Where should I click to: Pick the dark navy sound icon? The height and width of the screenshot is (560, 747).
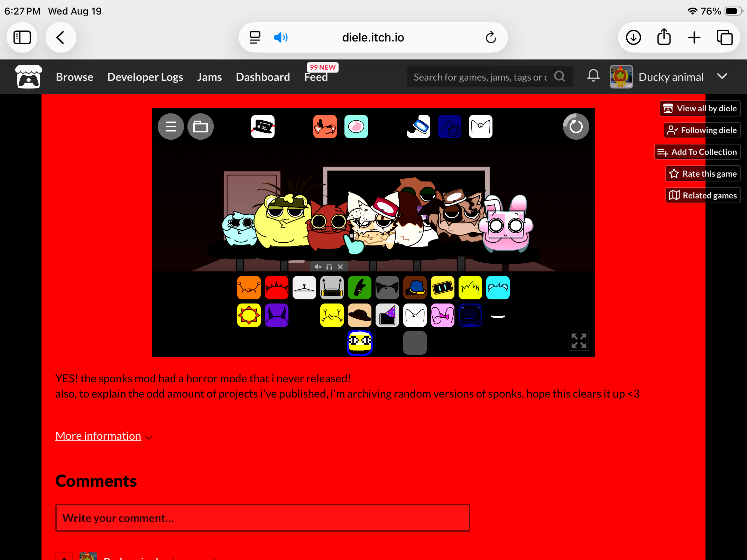tap(470, 315)
